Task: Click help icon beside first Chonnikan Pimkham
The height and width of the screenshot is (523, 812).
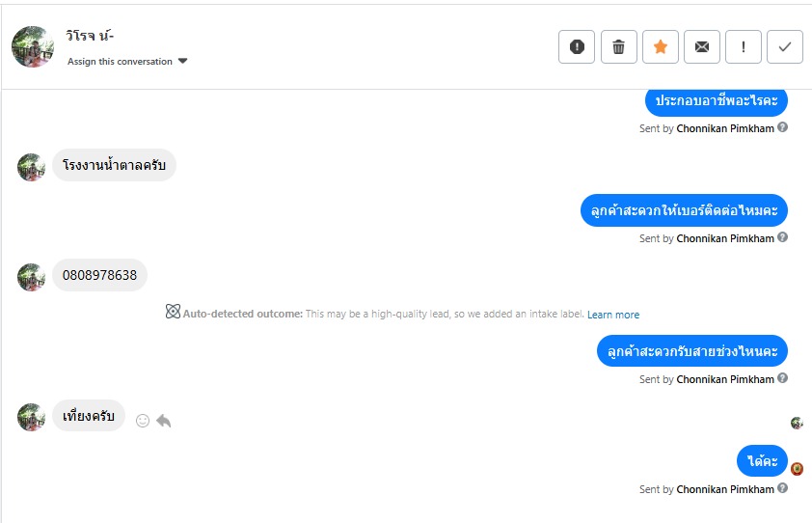Action: [x=783, y=127]
